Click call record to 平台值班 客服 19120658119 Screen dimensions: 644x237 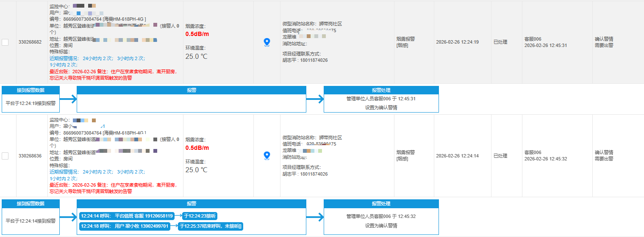click(127, 216)
